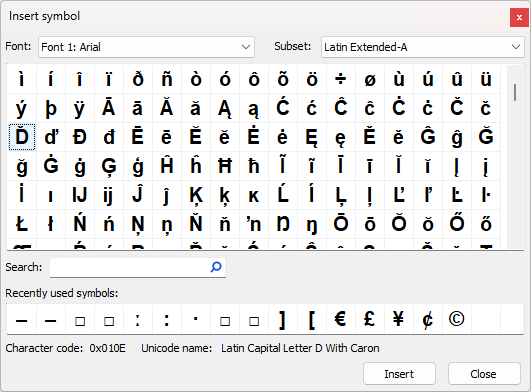This screenshot has width=531, height=392.
Task: Click the search magnifier icon
Action: (216, 267)
